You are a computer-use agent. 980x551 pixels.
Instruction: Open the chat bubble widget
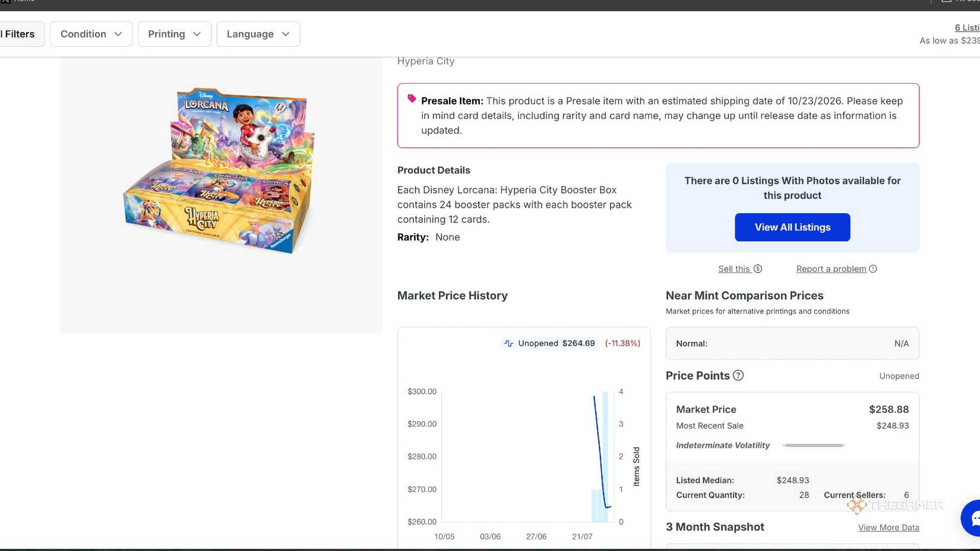[973, 518]
